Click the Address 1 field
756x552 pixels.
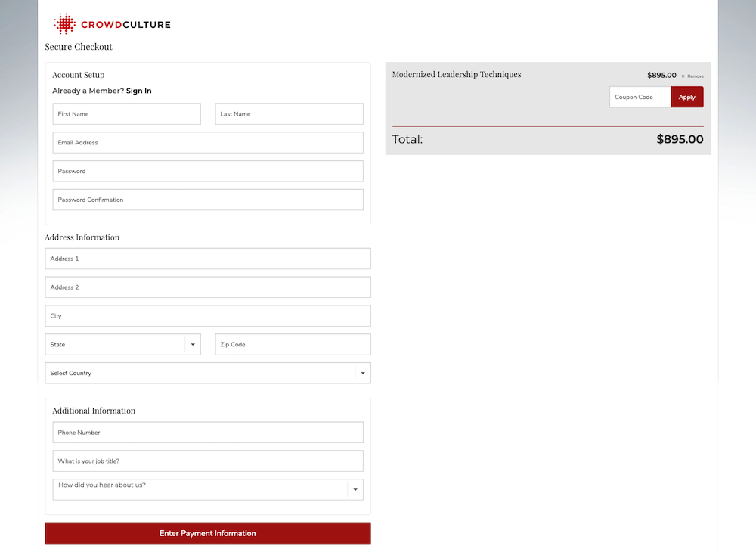point(208,259)
